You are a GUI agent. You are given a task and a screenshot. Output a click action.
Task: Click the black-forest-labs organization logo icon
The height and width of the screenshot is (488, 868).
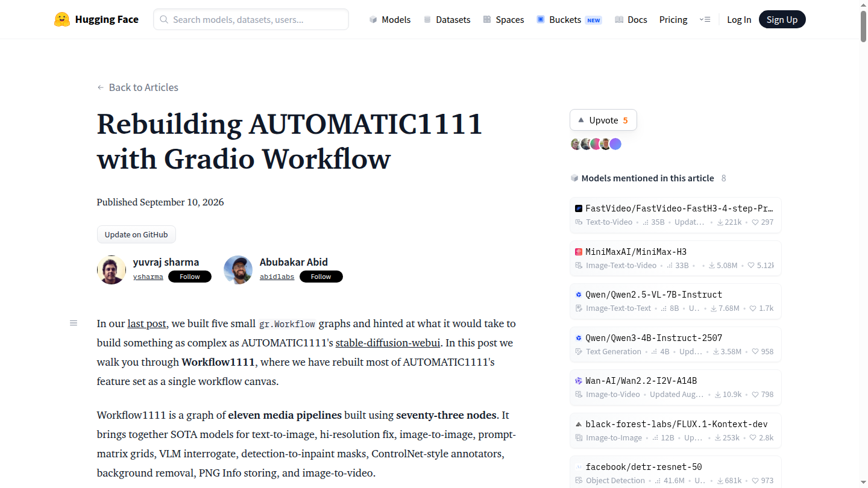(579, 424)
